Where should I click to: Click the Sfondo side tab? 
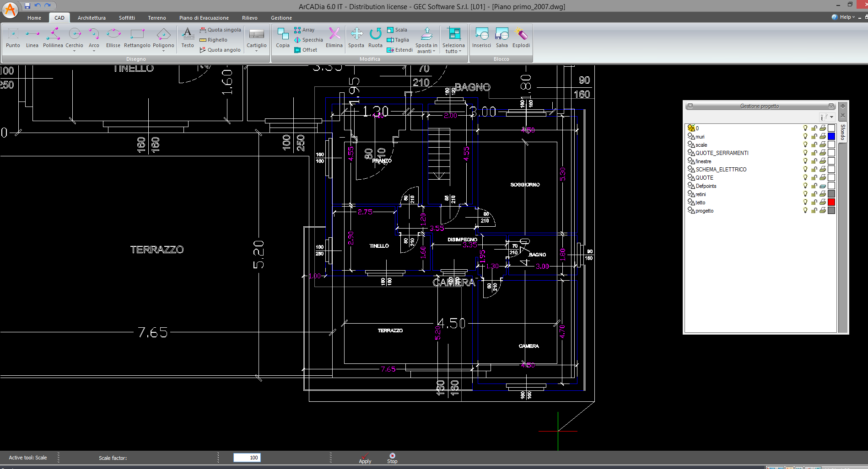[x=843, y=132]
